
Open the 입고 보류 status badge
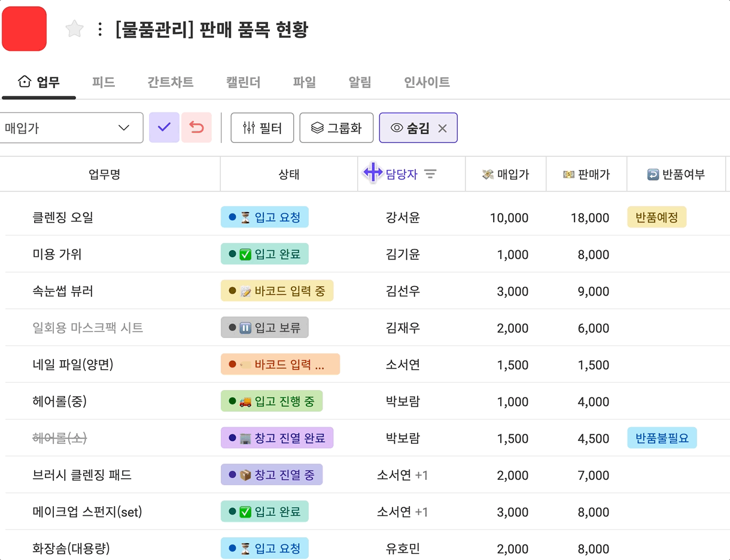point(264,328)
